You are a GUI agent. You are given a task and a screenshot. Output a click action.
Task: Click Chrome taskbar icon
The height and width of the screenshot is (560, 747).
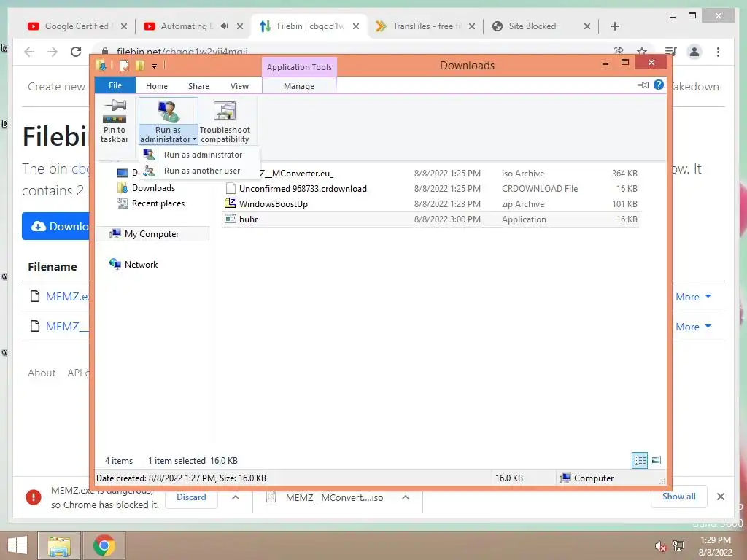pos(104,545)
